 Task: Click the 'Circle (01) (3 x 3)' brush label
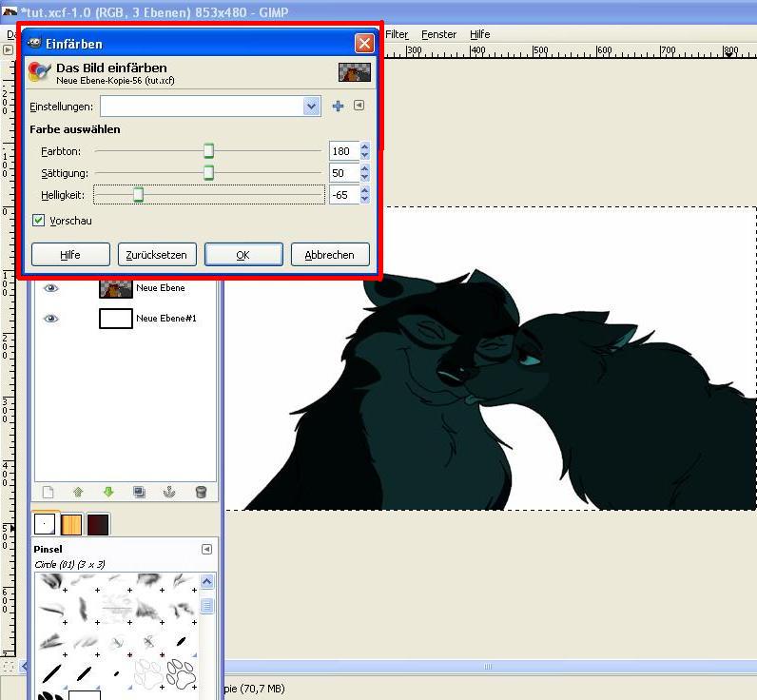click(69, 564)
